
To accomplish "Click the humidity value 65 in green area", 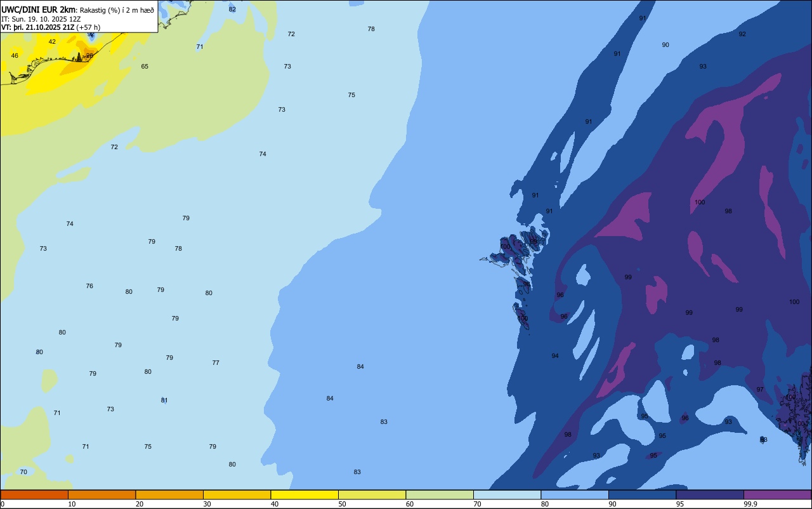I will pyautogui.click(x=145, y=67).
